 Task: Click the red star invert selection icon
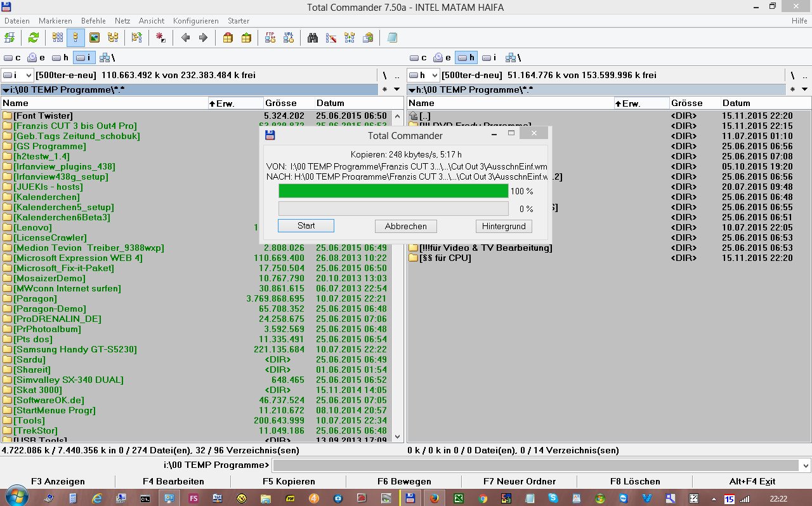coord(160,37)
